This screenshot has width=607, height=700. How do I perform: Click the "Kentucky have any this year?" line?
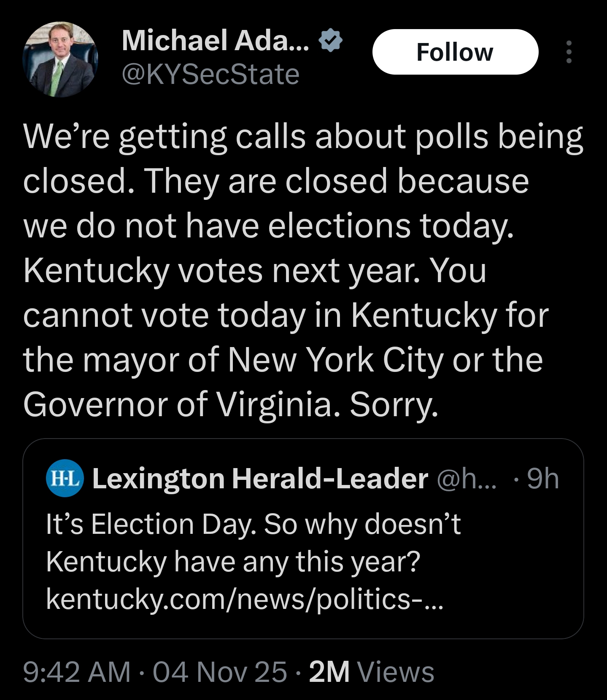[233, 562]
